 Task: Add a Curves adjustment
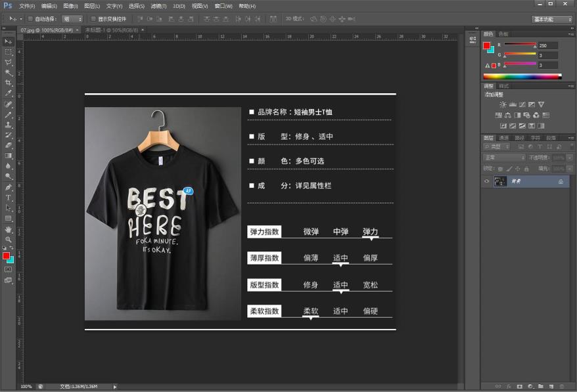coord(522,104)
